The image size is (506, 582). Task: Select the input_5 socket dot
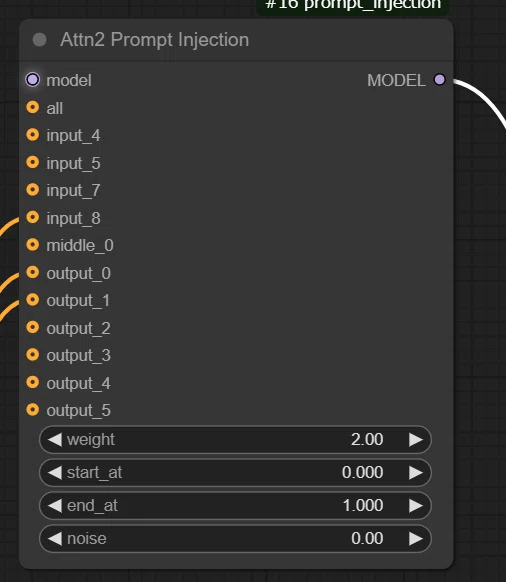(33, 162)
